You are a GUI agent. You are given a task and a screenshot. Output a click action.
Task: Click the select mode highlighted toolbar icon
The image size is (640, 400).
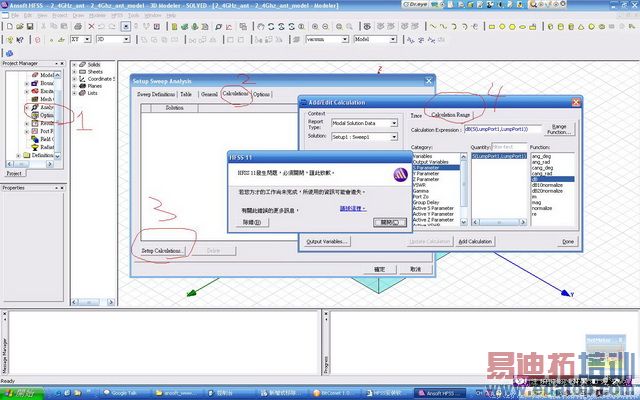pos(126,27)
